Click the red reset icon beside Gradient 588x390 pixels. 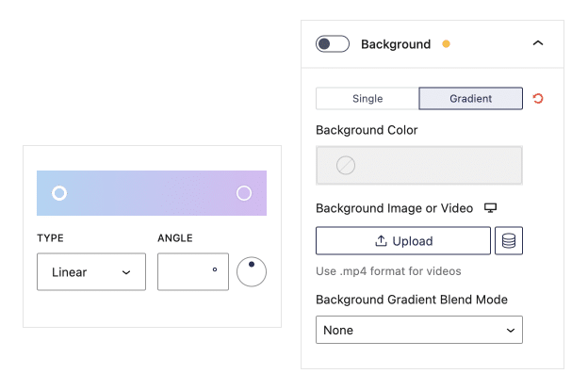coord(538,99)
